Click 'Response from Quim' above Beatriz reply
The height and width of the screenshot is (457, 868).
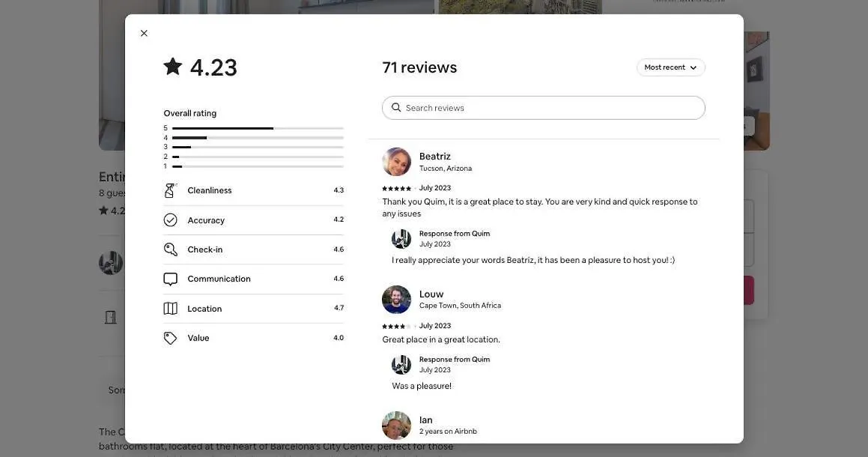point(455,233)
